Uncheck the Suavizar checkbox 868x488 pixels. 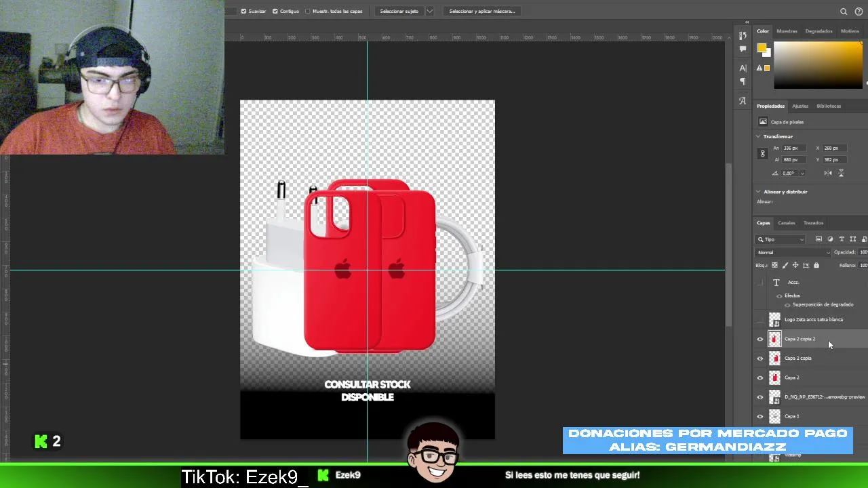click(x=244, y=11)
